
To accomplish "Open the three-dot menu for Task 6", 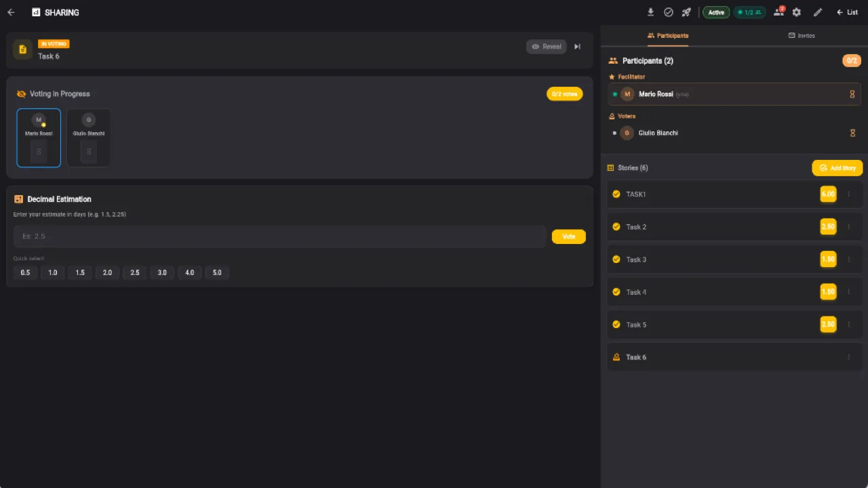I will click(848, 357).
